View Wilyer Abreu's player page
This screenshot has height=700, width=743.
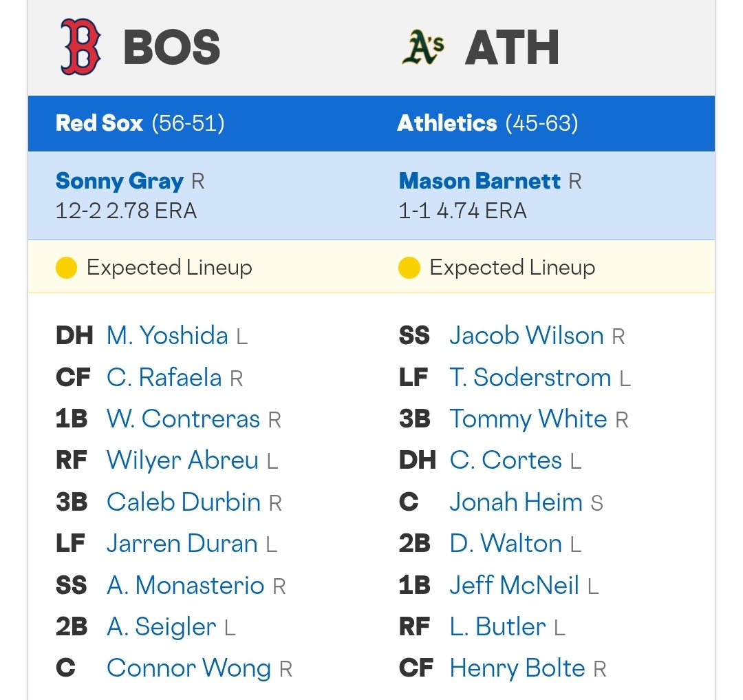(x=182, y=460)
